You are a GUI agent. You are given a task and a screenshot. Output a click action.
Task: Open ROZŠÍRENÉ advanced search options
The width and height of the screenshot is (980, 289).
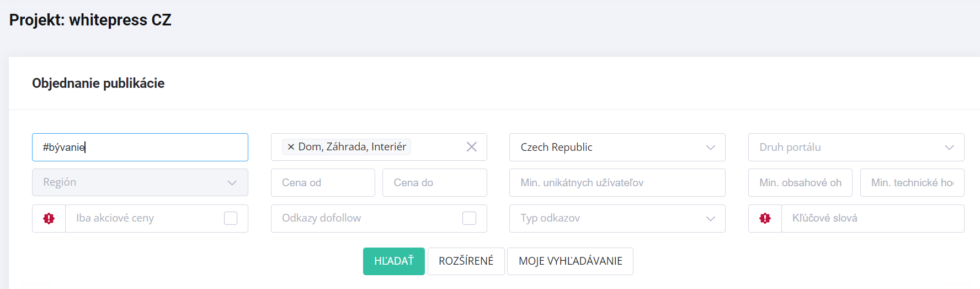466,261
